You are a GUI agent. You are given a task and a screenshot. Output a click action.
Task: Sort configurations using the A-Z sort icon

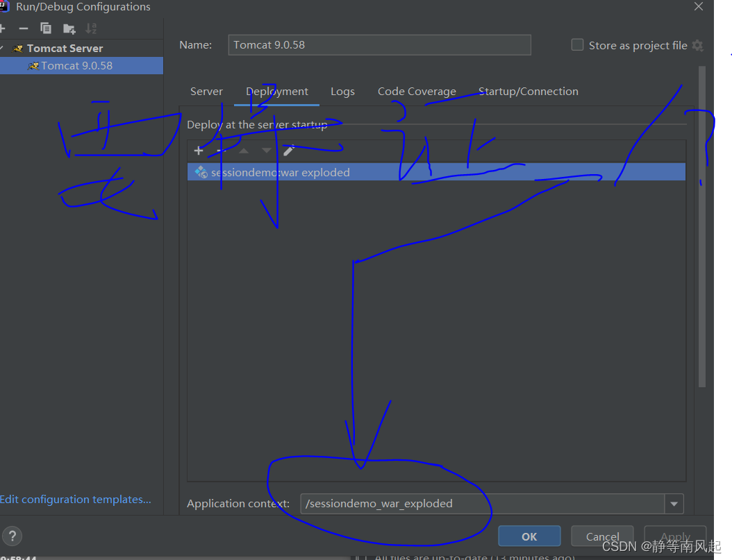pyautogui.click(x=92, y=29)
